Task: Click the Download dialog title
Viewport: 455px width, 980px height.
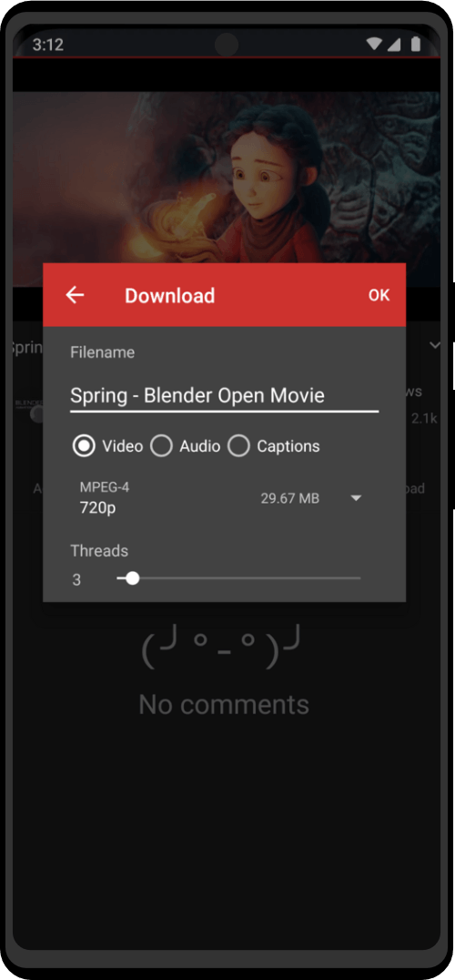Action: pos(170,296)
